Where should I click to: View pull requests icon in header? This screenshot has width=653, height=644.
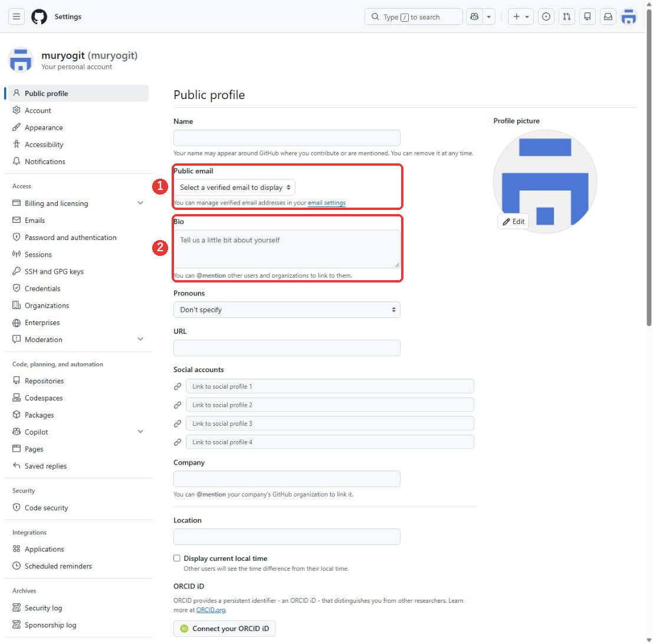567,17
